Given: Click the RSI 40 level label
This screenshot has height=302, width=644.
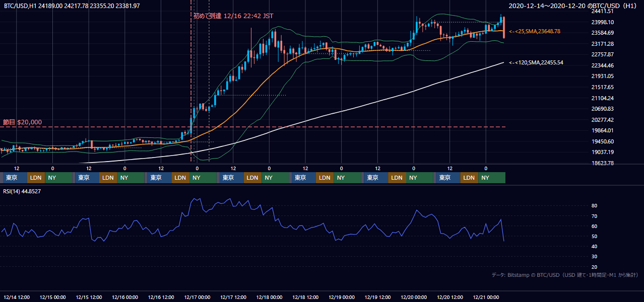Looking at the screenshot, I should 594,246.
